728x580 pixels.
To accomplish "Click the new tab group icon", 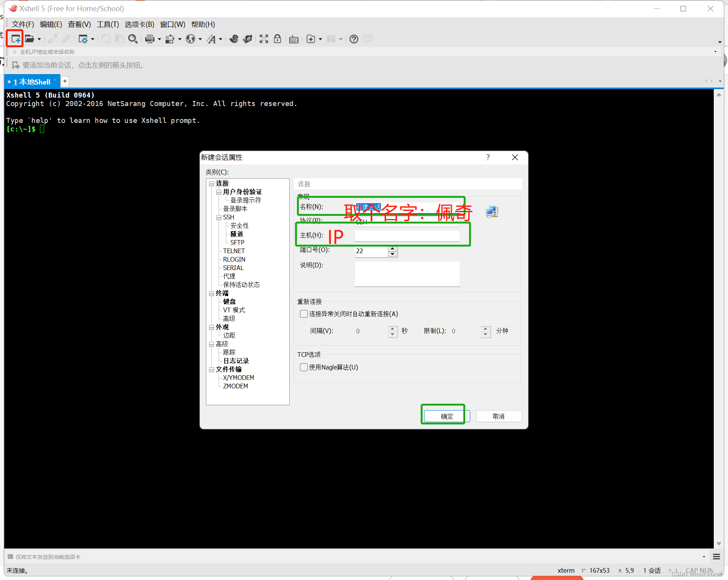I will [311, 39].
